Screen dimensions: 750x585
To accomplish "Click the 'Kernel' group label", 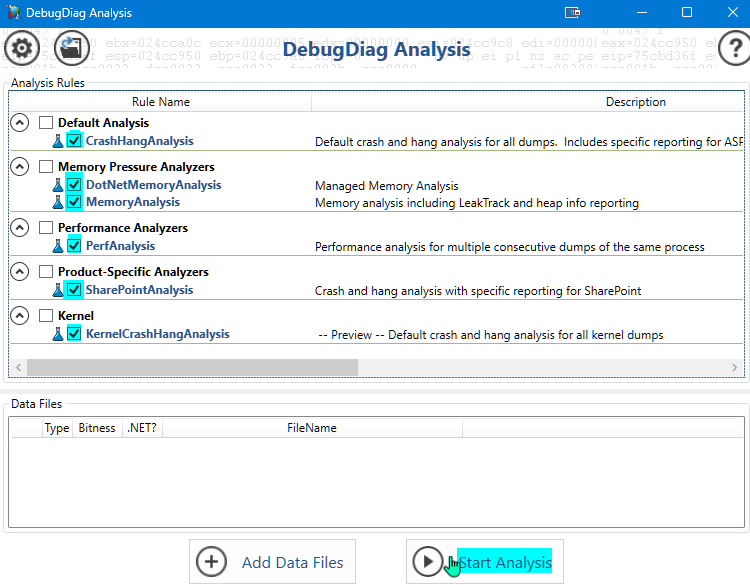I will coord(76,316).
